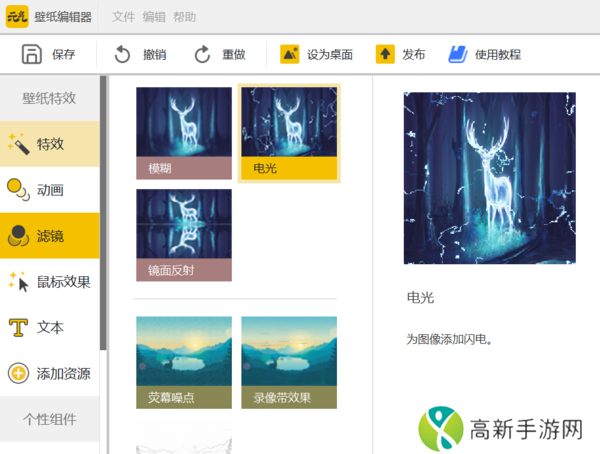Viewport: 600px width, 454px height.
Task: Select the 鼠标效果 cursor sparkle icon
Action: coord(18,281)
